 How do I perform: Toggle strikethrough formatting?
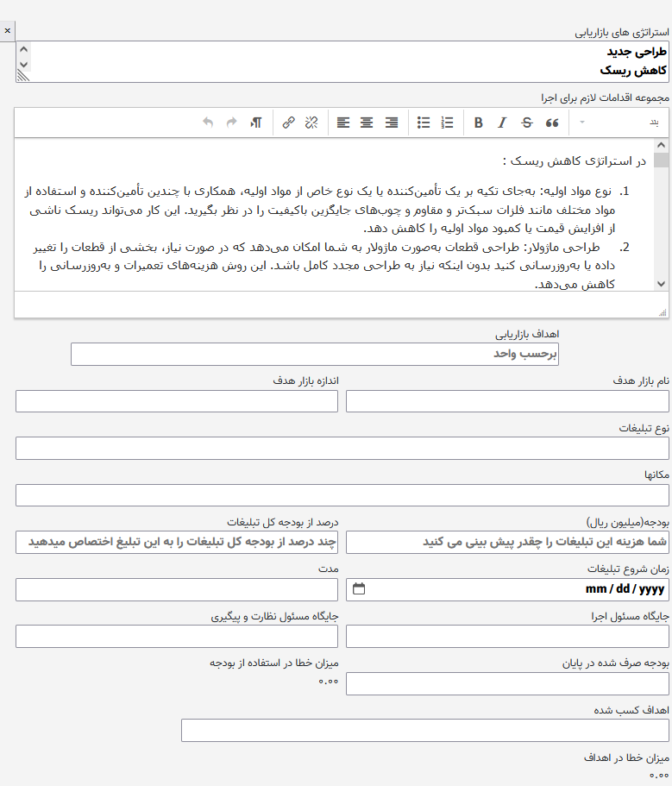click(x=527, y=123)
